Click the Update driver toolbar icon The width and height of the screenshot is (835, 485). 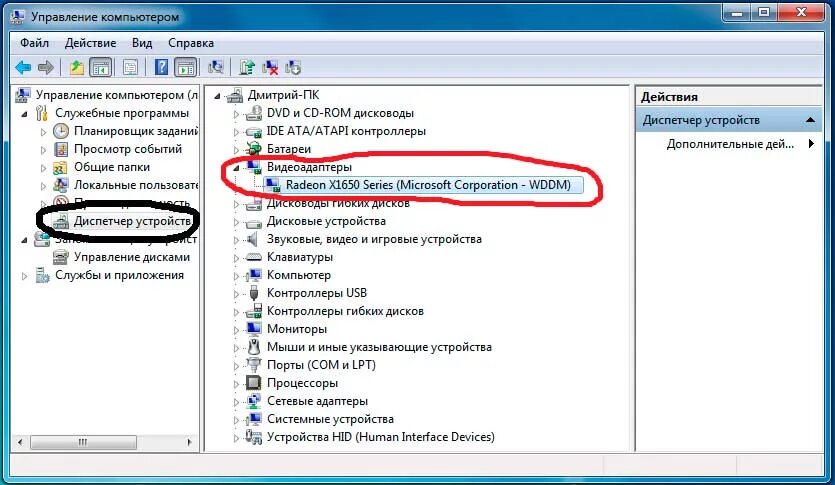click(x=247, y=68)
